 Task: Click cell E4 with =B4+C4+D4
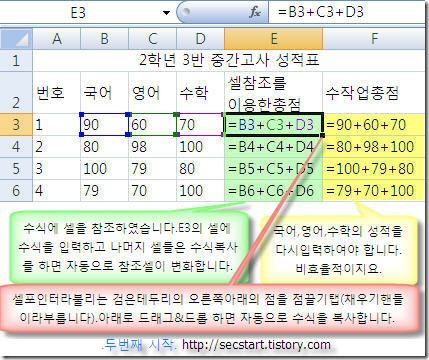tap(274, 147)
